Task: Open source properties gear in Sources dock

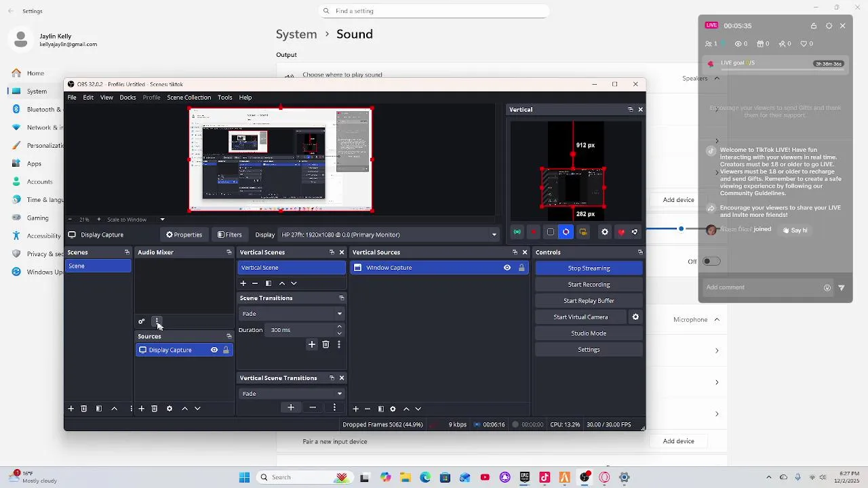Action: [x=170, y=409]
